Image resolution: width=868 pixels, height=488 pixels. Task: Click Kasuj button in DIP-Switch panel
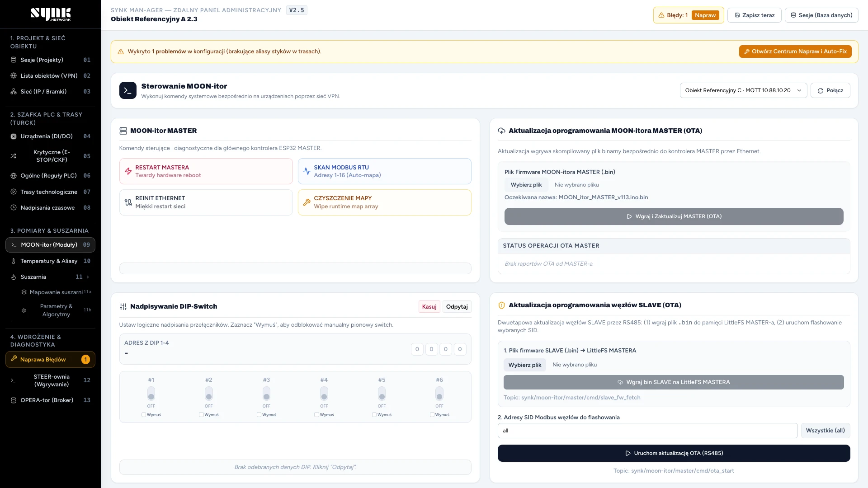pyautogui.click(x=429, y=307)
